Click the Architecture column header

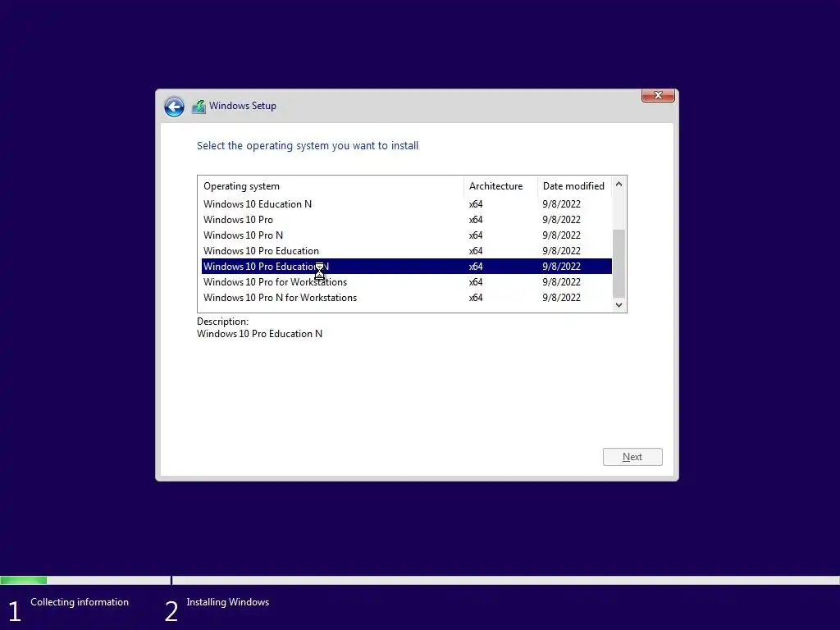click(x=500, y=186)
